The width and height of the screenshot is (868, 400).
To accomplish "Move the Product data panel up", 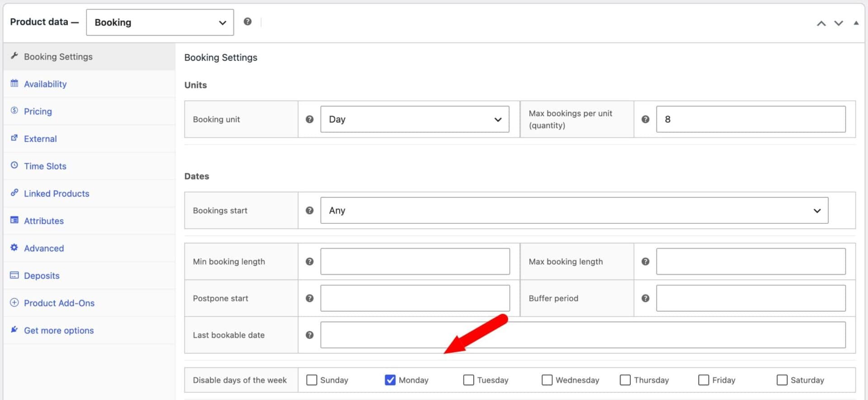I will [821, 24].
